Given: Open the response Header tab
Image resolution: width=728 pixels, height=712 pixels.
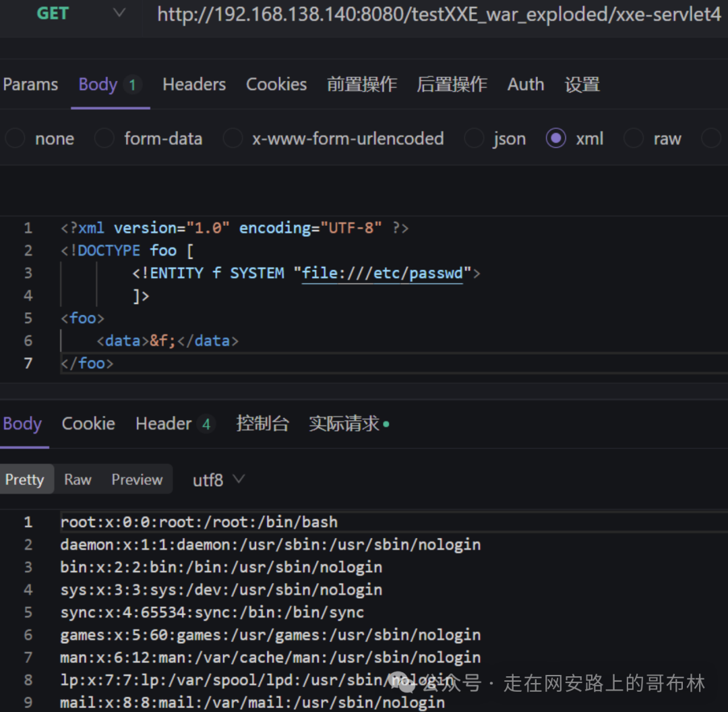Looking at the screenshot, I should (175, 423).
